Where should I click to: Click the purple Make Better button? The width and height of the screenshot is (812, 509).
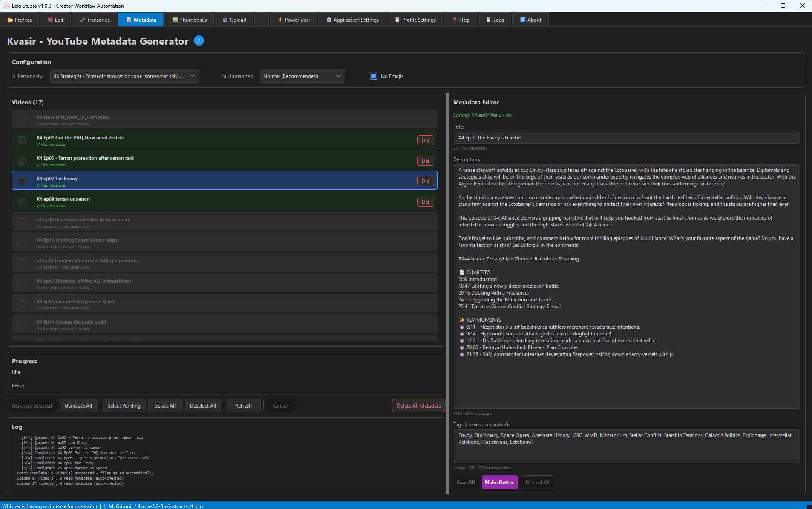point(499,482)
